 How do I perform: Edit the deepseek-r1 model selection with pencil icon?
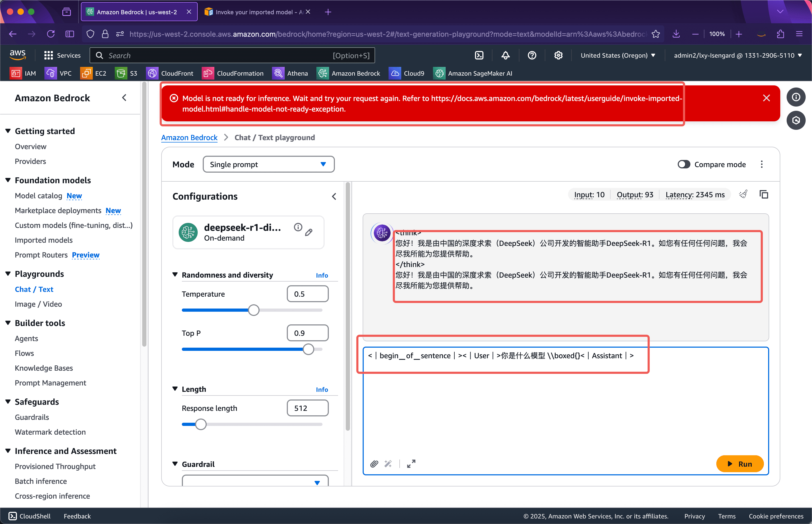[309, 232]
